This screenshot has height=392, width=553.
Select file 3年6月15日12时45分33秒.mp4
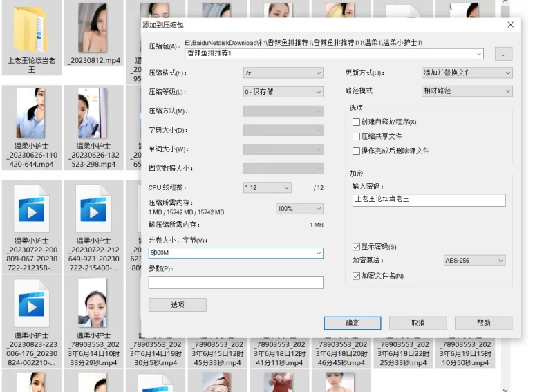click(x=218, y=353)
